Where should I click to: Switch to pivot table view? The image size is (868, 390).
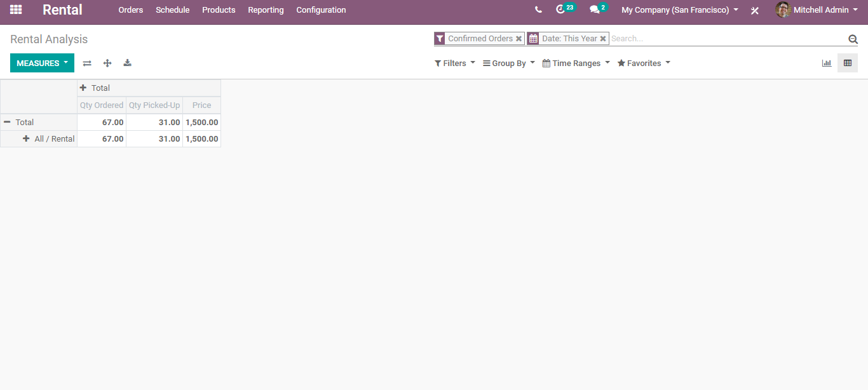pyautogui.click(x=848, y=63)
